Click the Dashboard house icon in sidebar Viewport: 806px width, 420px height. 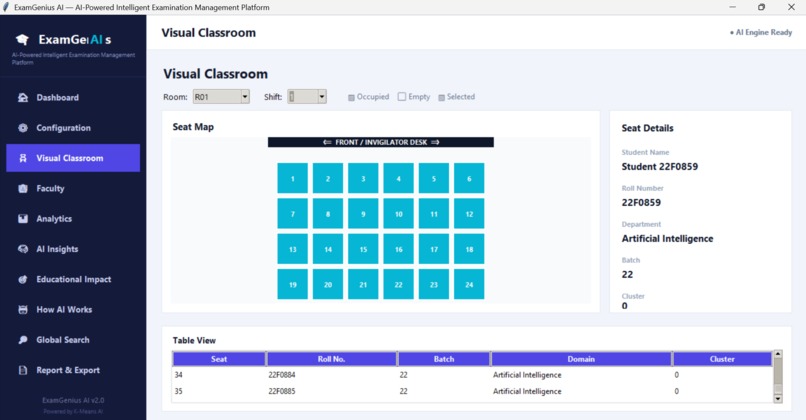click(23, 98)
